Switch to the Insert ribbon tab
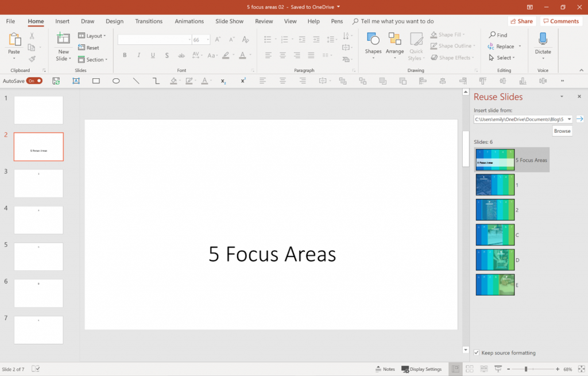This screenshot has width=588, height=376. pyautogui.click(x=62, y=21)
